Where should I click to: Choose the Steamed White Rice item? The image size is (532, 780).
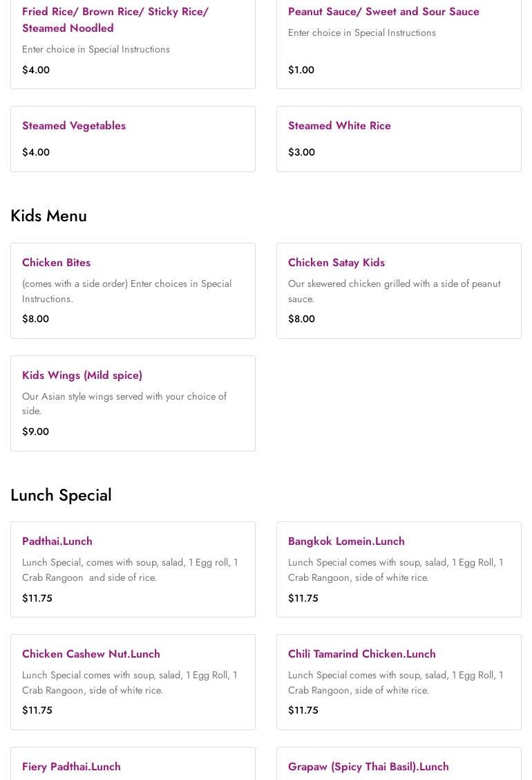coord(339,126)
